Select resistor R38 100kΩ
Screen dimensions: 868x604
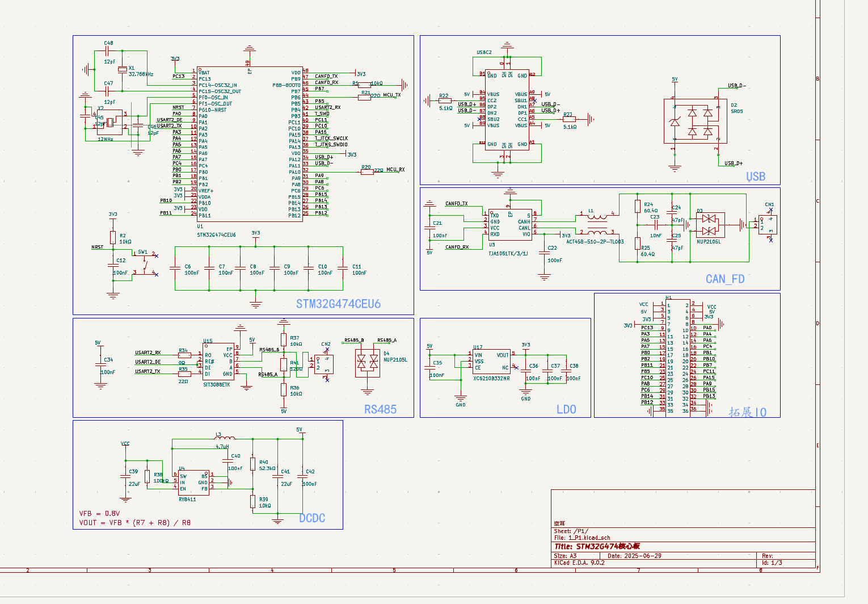147,477
